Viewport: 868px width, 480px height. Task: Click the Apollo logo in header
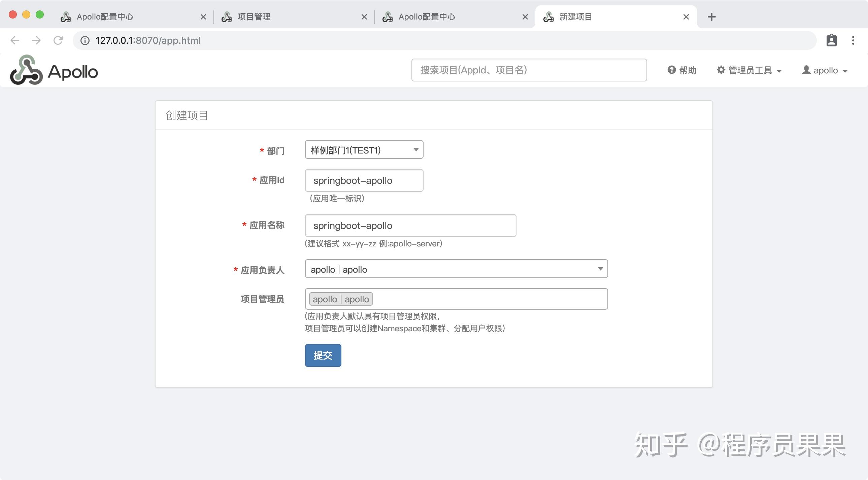(x=54, y=70)
